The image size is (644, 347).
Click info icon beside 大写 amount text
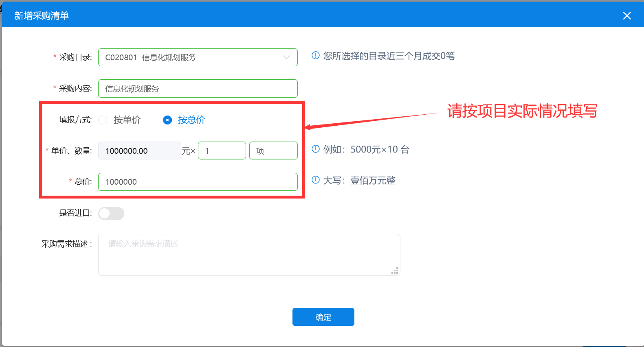pyautogui.click(x=316, y=180)
